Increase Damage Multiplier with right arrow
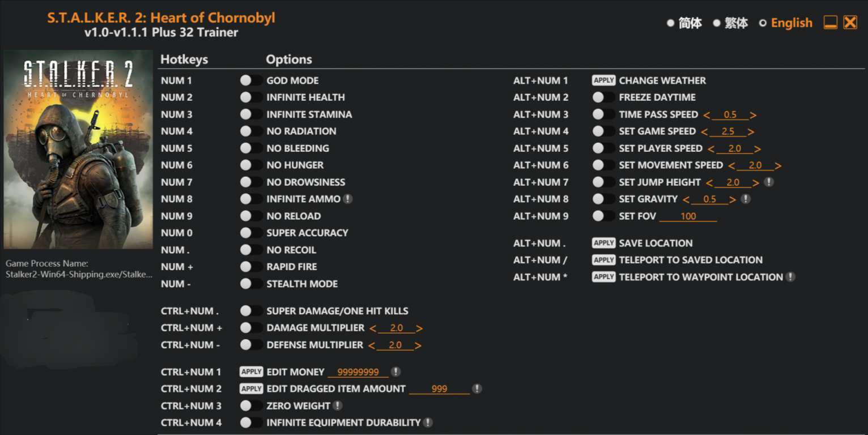The width and height of the screenshot is (868, 435). [x=419, y=329]
